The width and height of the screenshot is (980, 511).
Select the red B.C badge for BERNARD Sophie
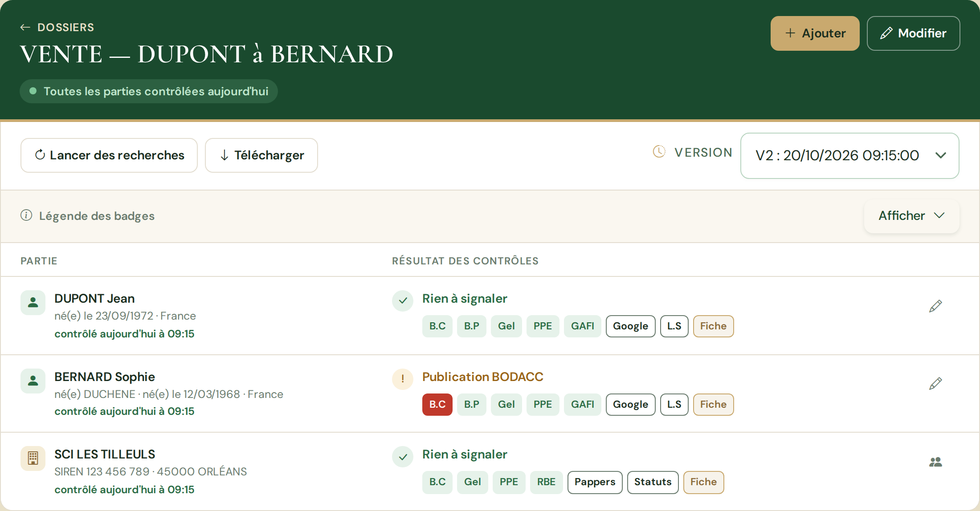click(x=437, y=405)
